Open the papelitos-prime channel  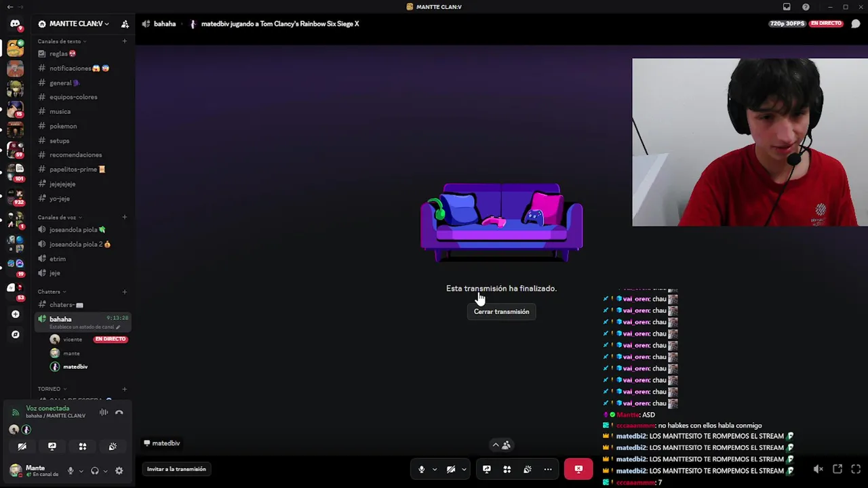(x=83, y=169)
